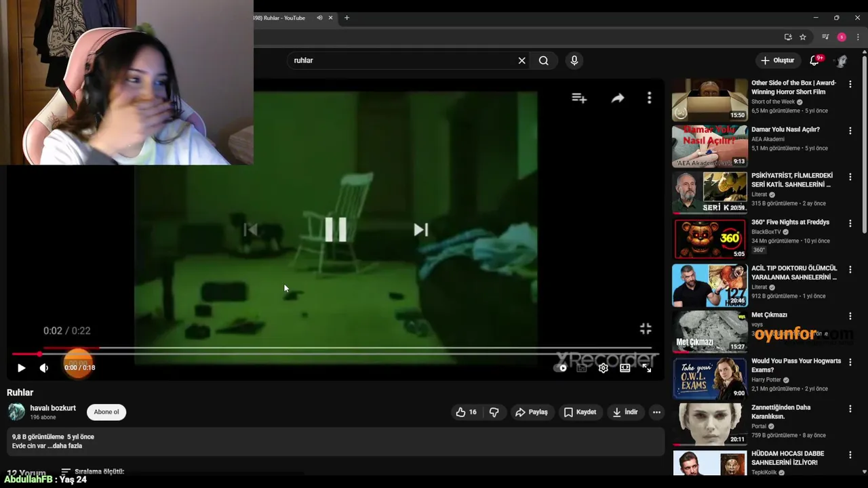
Task: Mute the tab via its speaker icon
Action: [319, 18]
